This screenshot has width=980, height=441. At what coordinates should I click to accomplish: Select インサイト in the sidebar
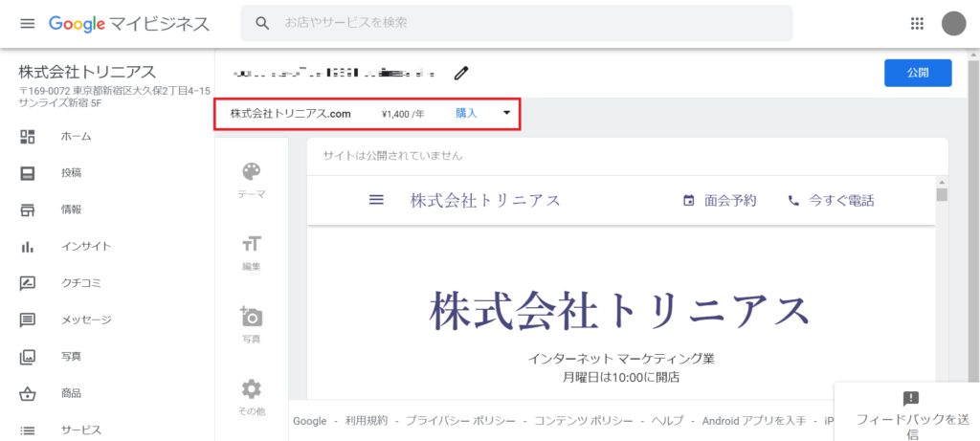(x=86, y=247)
